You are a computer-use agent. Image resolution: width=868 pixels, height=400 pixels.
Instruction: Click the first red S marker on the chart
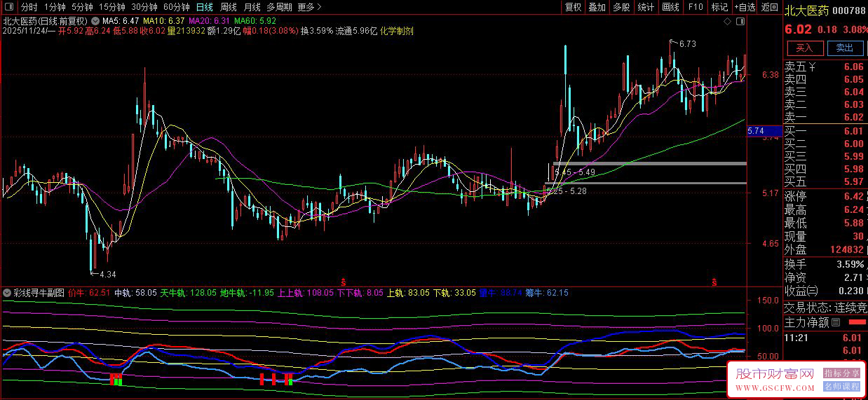344,282
